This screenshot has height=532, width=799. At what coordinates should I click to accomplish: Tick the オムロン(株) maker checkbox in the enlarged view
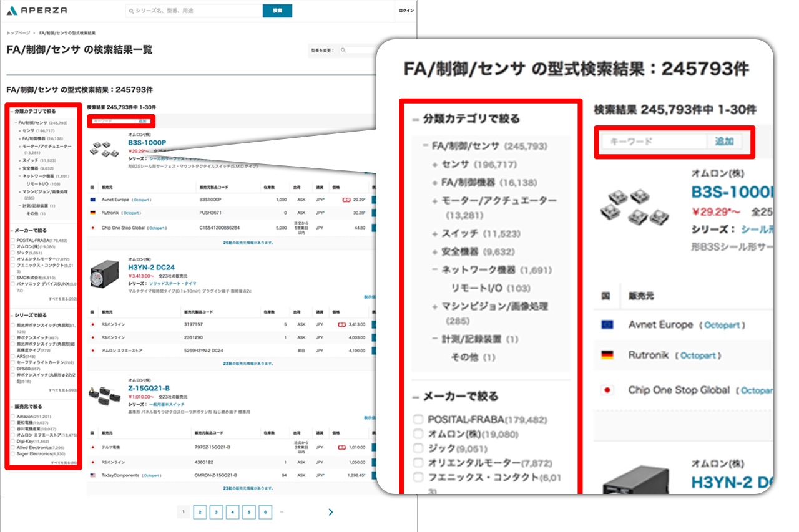point(418,433)
